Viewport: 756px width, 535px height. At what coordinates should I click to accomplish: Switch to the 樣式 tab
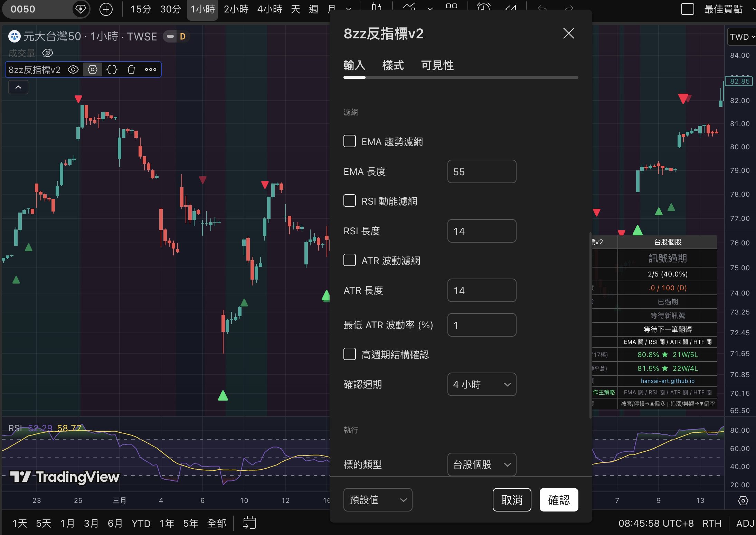393,65
